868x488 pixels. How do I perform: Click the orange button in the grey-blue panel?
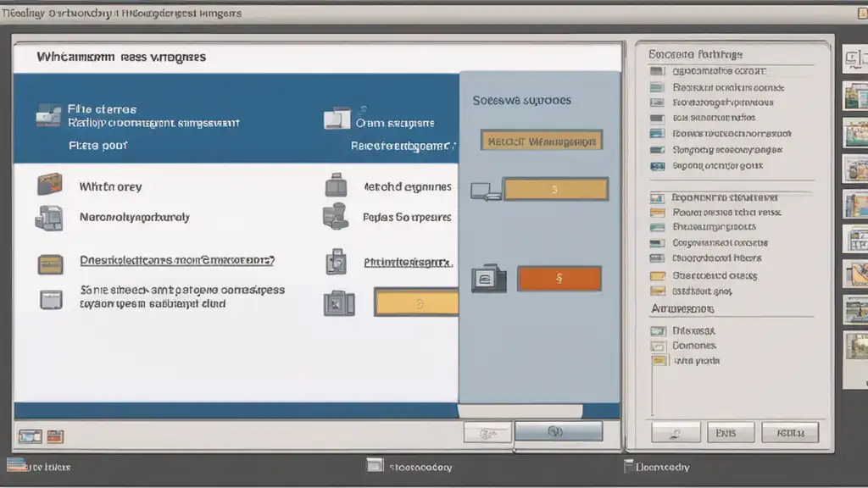[559, 278]
